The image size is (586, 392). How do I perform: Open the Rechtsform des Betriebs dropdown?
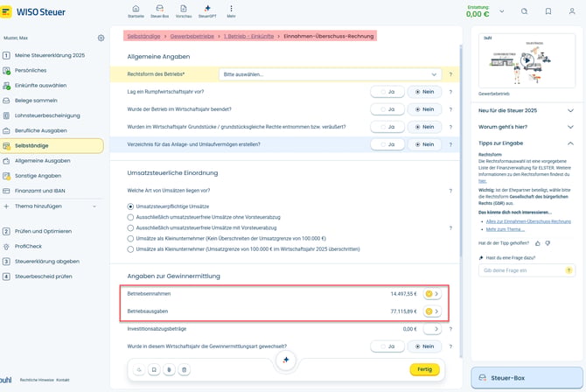click(x=330, y=74)
